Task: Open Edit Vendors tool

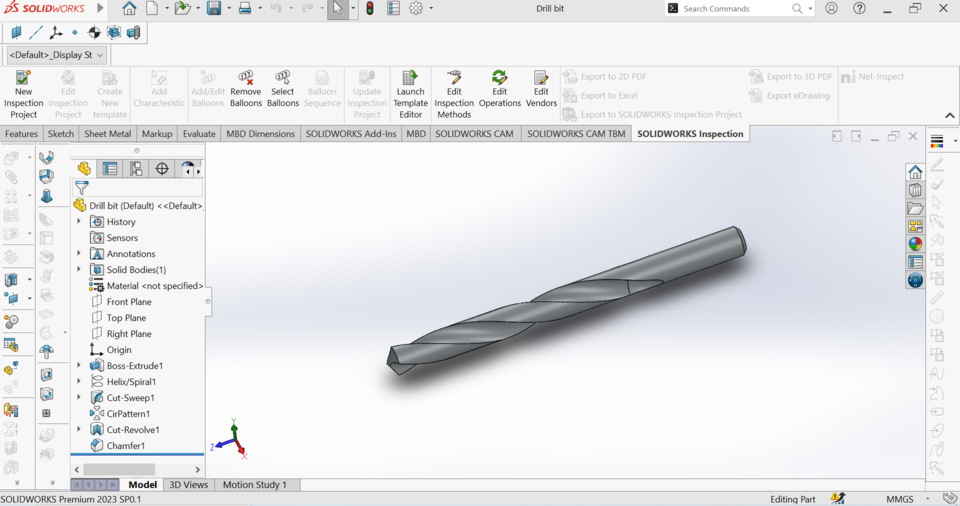Action: [541, 89]
